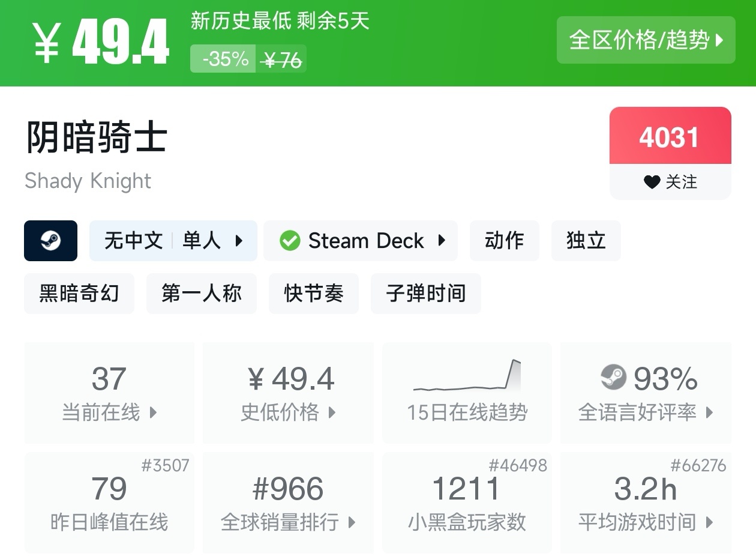Click the heart icon beside 关注
Viewport: 756px width, 556px height.
pos(652,182)
